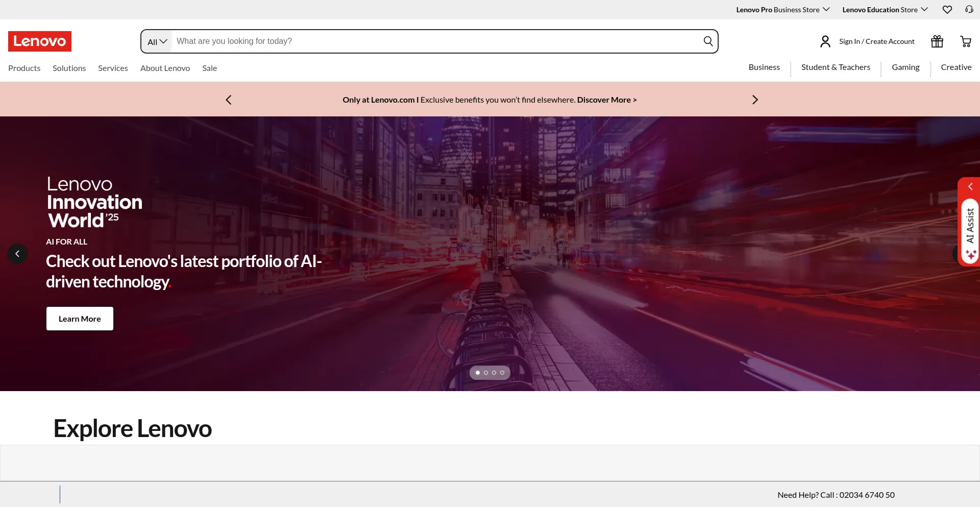Open the About Lenovo menu

point(165,68)
